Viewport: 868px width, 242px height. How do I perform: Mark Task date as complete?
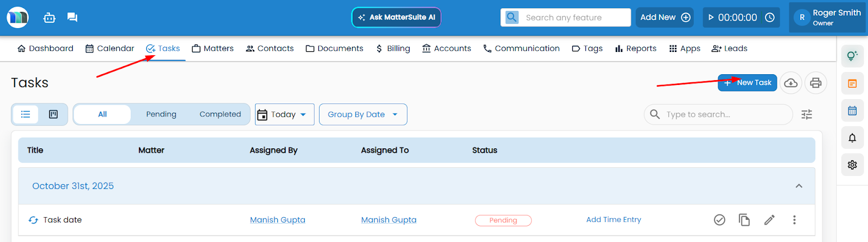click(x=719, y=220)
